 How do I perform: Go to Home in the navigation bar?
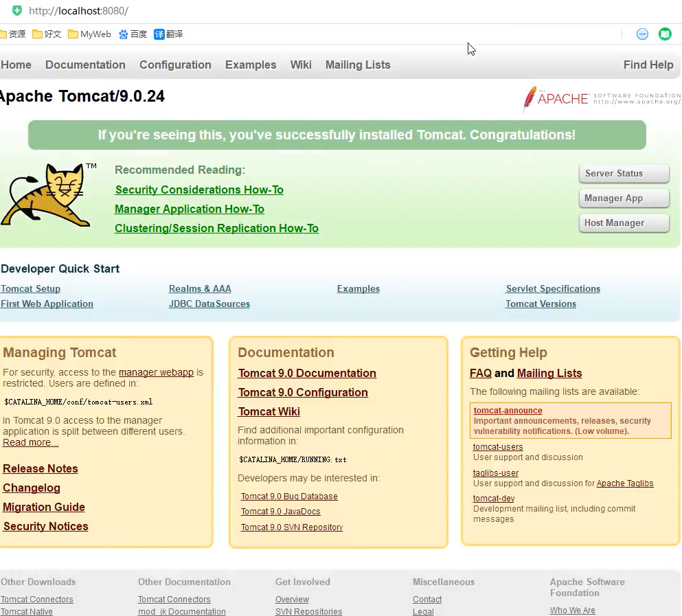pyautogui.click(x=16, y=65)
